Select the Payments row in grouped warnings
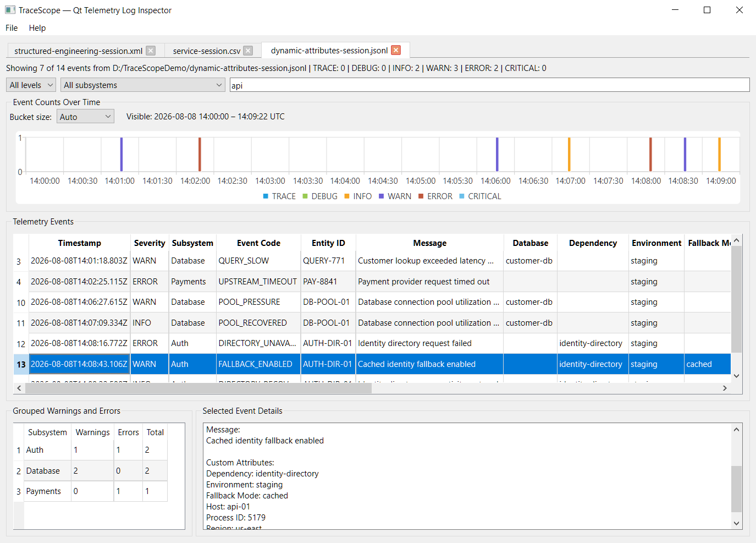This screenshot has height=543, width=756. [x=91, y=491]
